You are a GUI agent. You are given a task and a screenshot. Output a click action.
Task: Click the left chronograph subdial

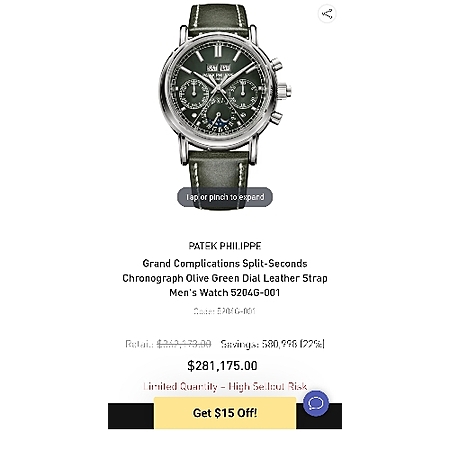pyautogui.click(x=194, y=92)
